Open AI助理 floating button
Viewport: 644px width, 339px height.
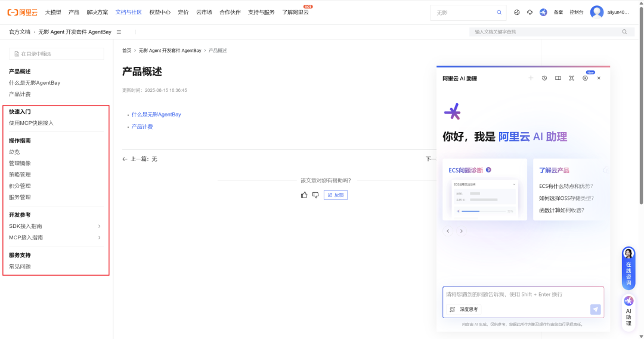[628, 312]
